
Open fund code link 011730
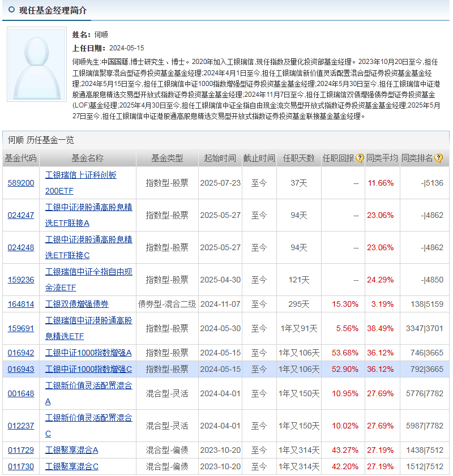[21, 466]
